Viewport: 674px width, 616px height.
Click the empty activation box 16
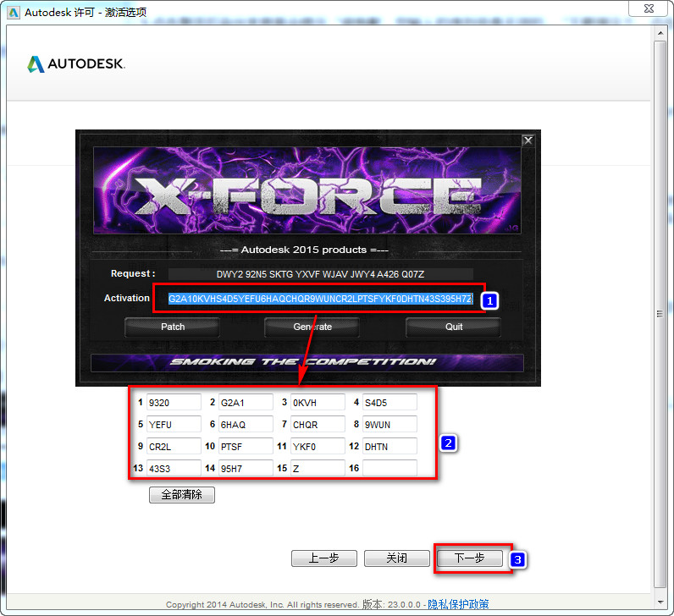389,468
